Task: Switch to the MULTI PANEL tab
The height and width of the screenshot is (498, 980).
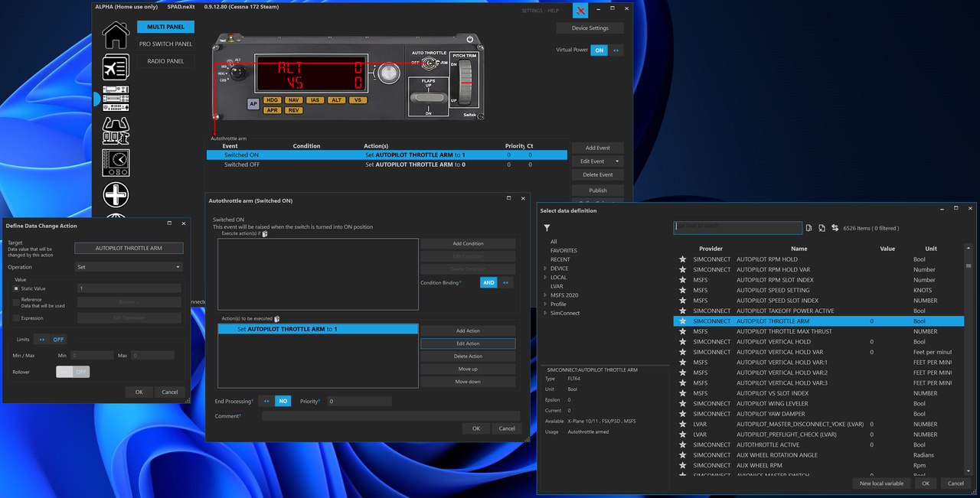Action: click(166, 27)
